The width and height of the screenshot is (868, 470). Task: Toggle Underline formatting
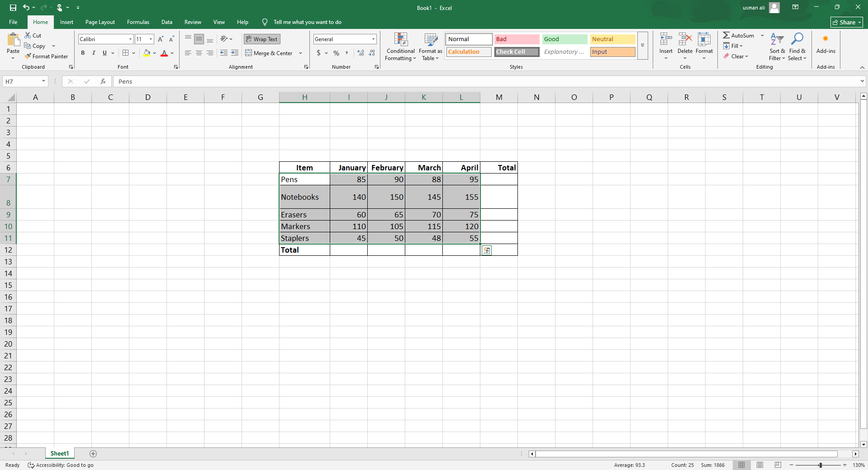[104, 53]
